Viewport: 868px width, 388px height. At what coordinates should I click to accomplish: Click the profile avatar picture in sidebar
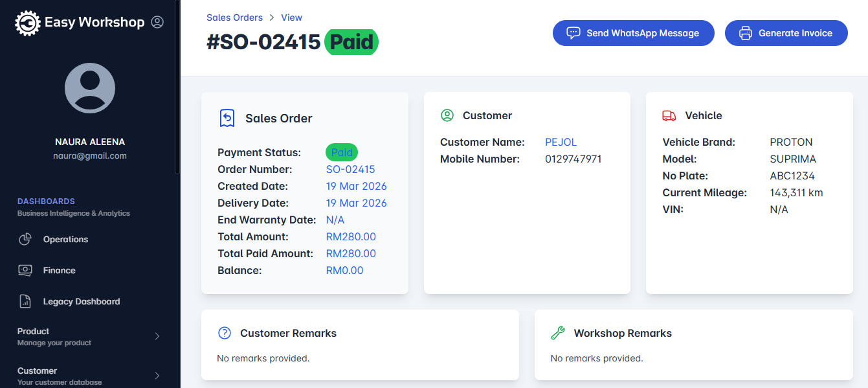[x=90, y=88]
